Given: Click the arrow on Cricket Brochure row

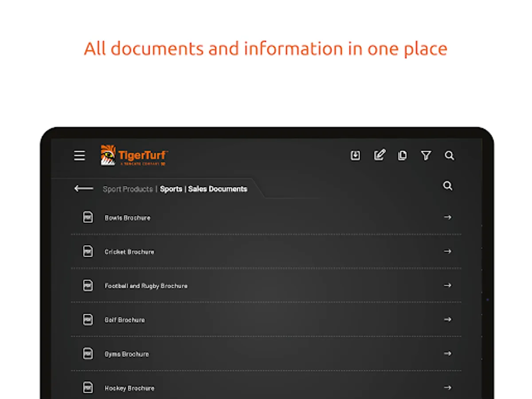Looking at the screenshot, I should click(x=448, y=251).
